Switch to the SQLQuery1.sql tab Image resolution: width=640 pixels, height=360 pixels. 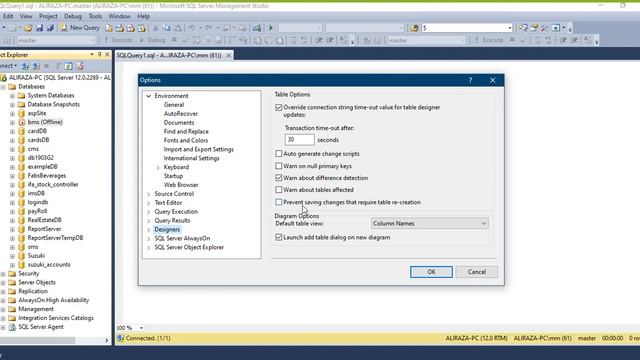tap(169, 55)
